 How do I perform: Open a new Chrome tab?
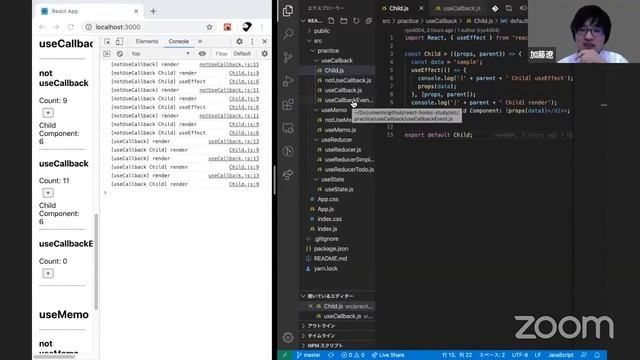(x=153, y=11)
